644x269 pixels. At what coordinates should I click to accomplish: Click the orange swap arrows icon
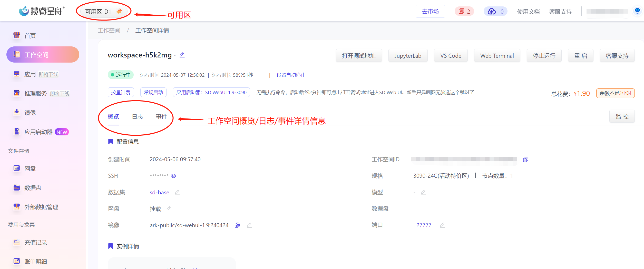[x=119, y=11]
